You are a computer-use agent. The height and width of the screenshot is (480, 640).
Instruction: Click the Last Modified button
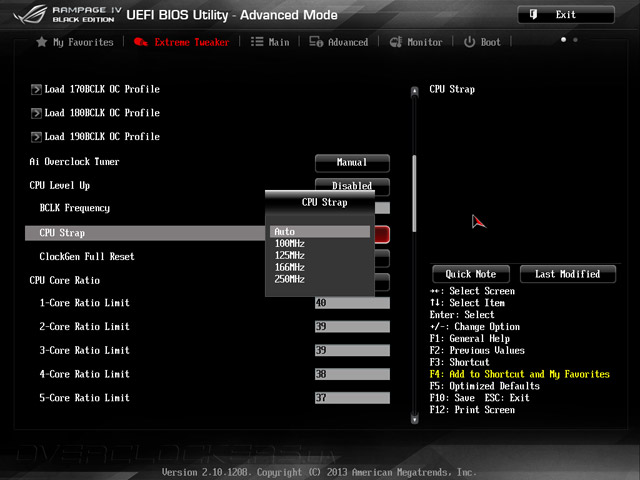point(567,274)
